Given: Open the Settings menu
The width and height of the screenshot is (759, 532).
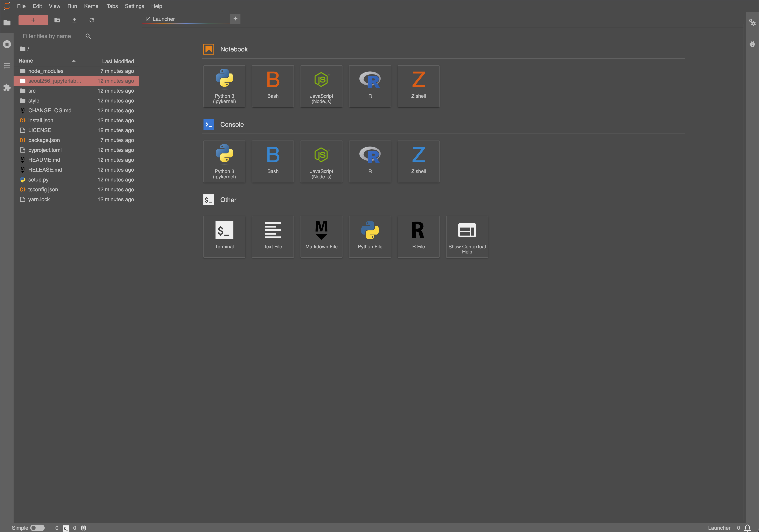Looking at the screenshot, I should (134, 6).
